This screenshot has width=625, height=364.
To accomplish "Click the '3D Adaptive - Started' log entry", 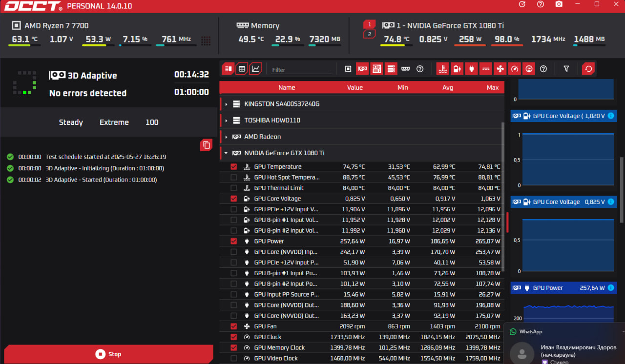I will [x=101, y=180].
